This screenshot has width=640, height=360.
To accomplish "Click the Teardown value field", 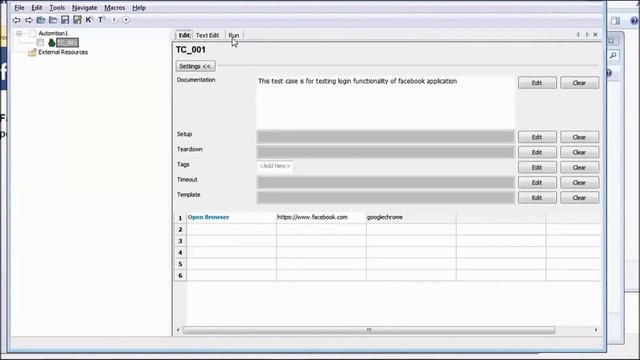I will (x=386, y=152).
